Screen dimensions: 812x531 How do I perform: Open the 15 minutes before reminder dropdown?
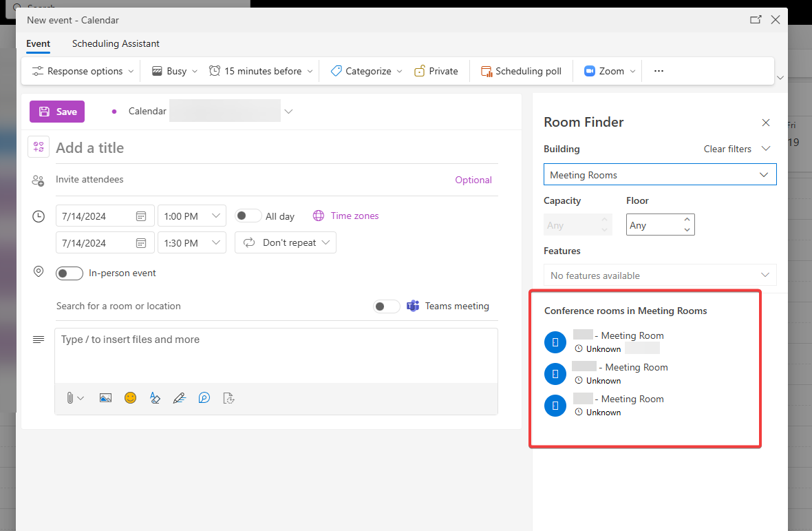pos(261,71)
